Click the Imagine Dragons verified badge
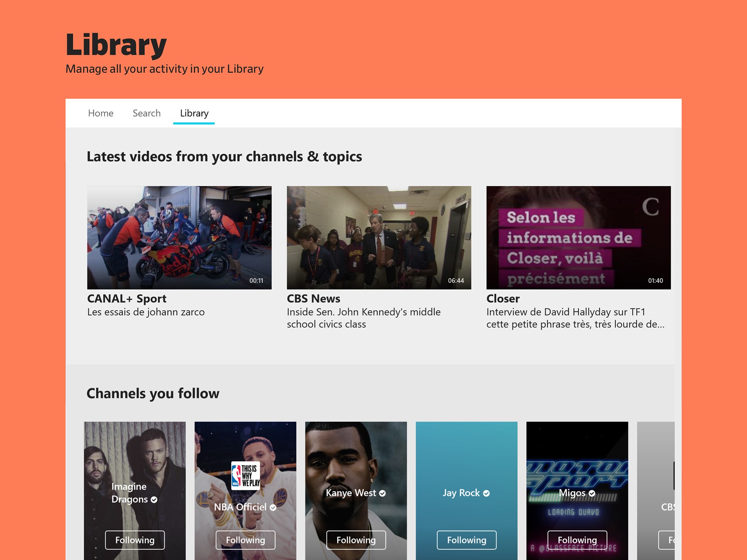The height and width of the screenshot is (560, 747). pos(154,500)
